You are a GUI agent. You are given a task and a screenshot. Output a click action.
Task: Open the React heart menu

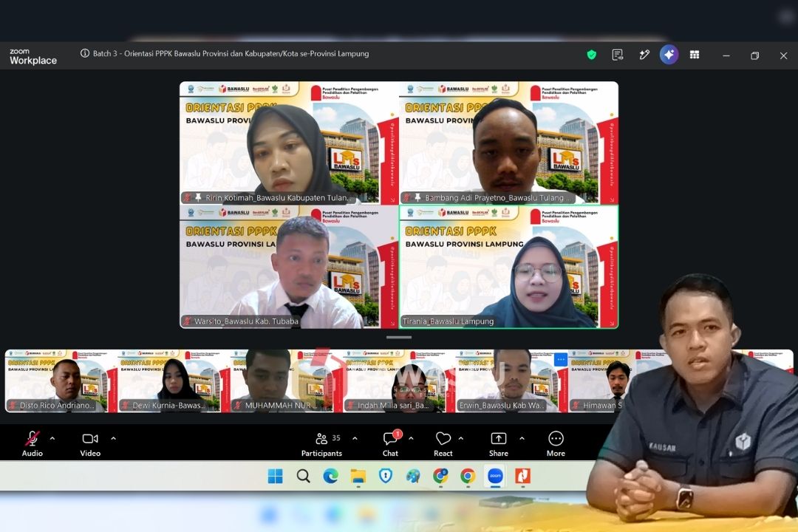coord(443,444)
